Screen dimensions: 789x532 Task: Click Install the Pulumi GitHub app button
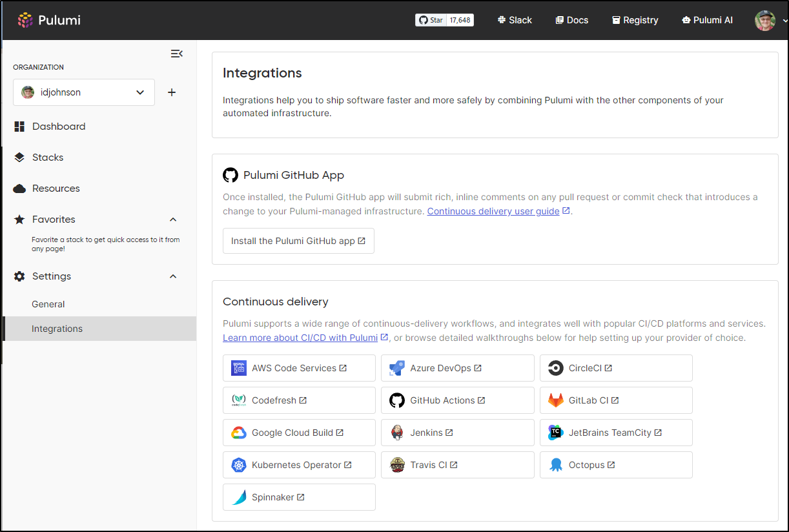298,241
